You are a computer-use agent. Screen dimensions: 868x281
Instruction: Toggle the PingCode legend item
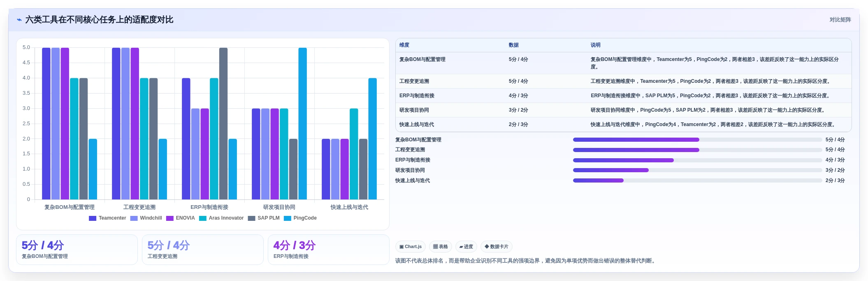coord(300,218)
